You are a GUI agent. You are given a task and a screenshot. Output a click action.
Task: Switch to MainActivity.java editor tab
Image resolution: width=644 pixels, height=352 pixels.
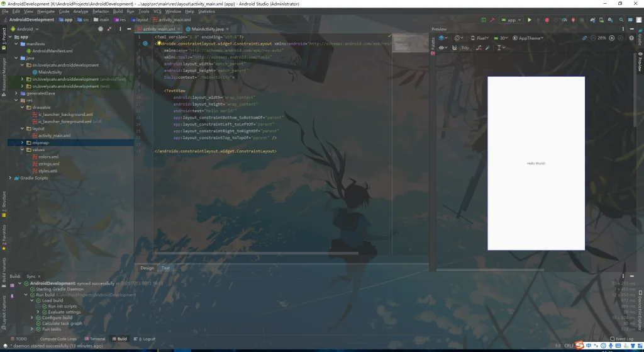[x=207, y=29]
